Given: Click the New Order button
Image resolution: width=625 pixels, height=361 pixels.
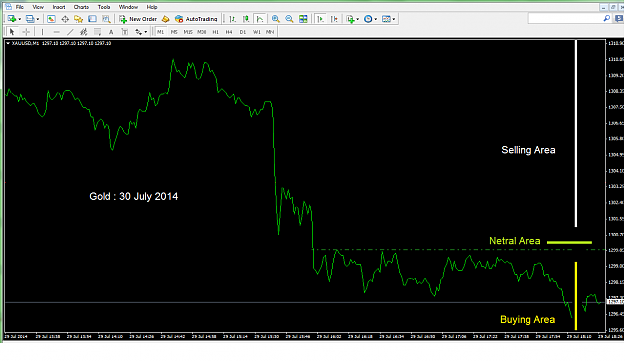Looking at the screenshot, I should (x=138, y=19).
